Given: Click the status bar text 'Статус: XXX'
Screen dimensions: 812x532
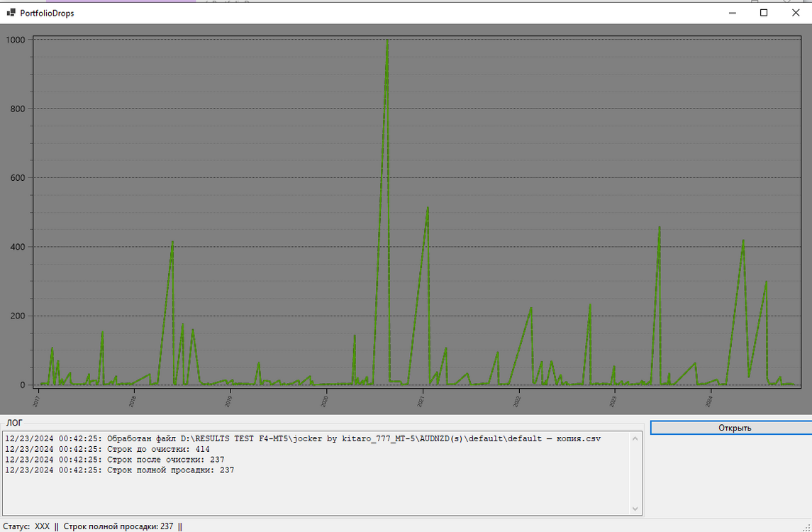Looking at the screenshot, I should [26, 526].
